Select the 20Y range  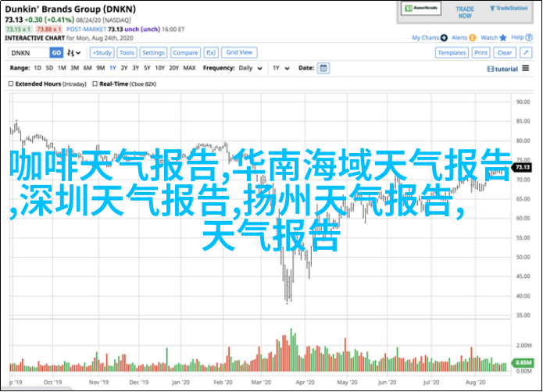174,68
